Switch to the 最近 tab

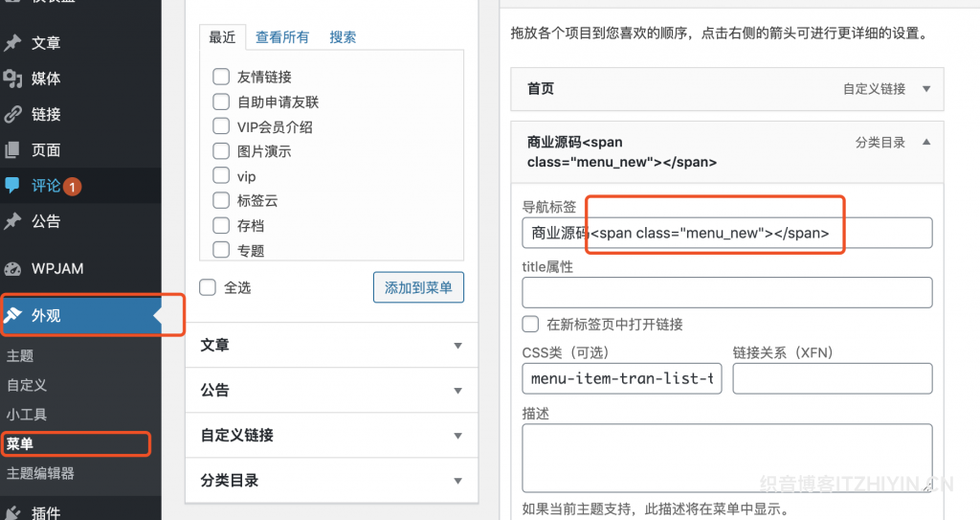[x=222, y=37]
